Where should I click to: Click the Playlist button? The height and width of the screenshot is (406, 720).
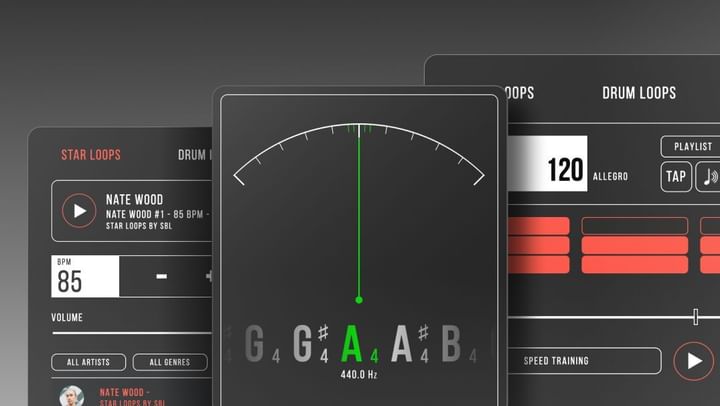click(692, 147)
